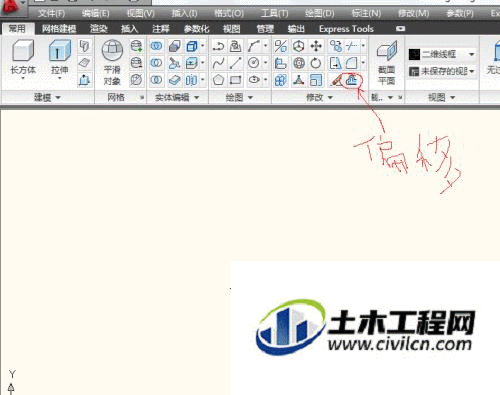Click the Fillet icon in 修改 panel
Viewport: 500px width, 395px height.
[x=352, y=63]
